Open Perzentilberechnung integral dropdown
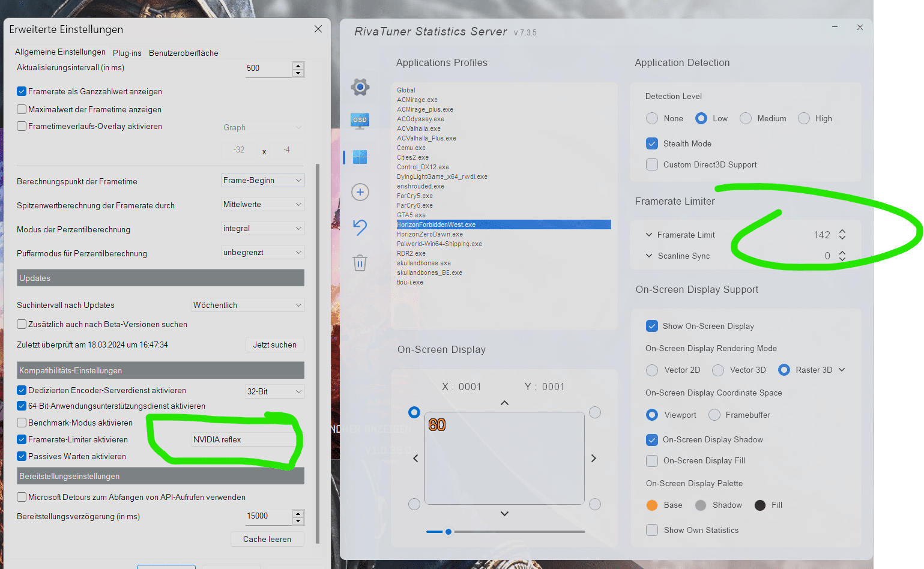The width and height of the screenshot is (924, 569). 263,228
